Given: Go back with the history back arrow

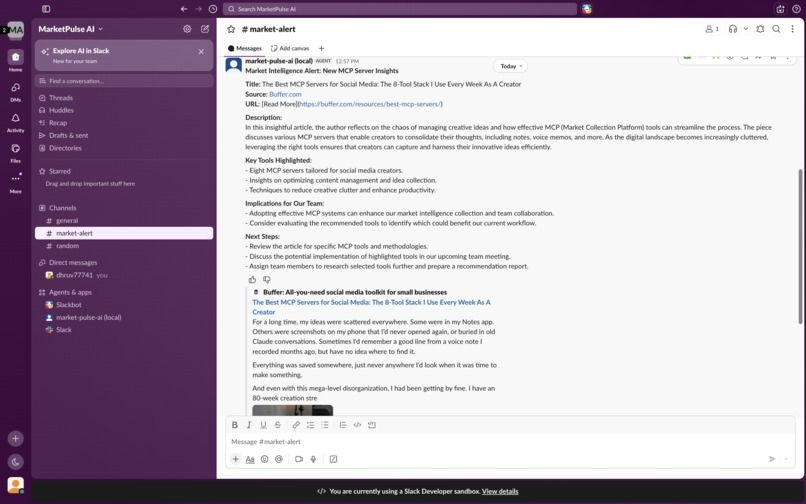Looking at the screenshot, I should [x=184, y=9].
